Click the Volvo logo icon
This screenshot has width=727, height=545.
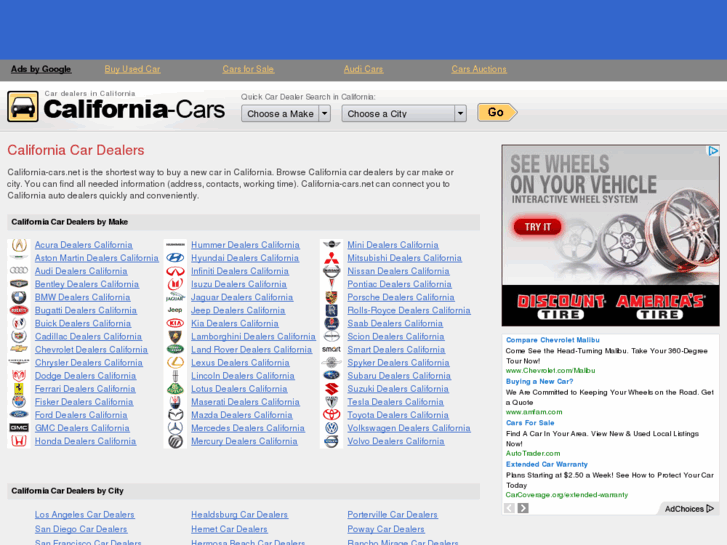pyautogui.click(x=332, y=441)
